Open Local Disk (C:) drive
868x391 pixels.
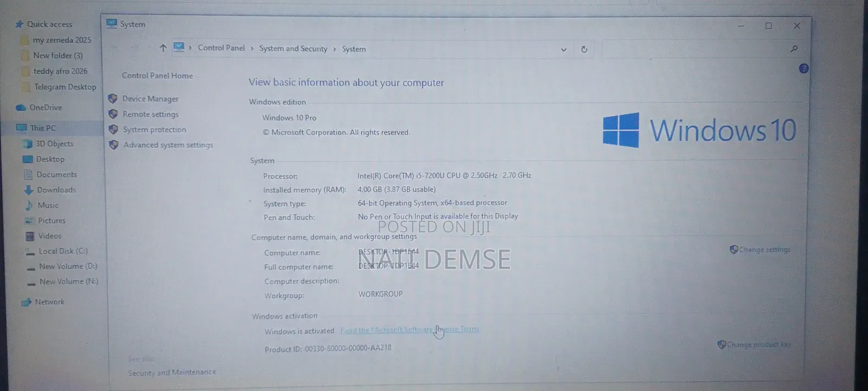pos(63,251)
